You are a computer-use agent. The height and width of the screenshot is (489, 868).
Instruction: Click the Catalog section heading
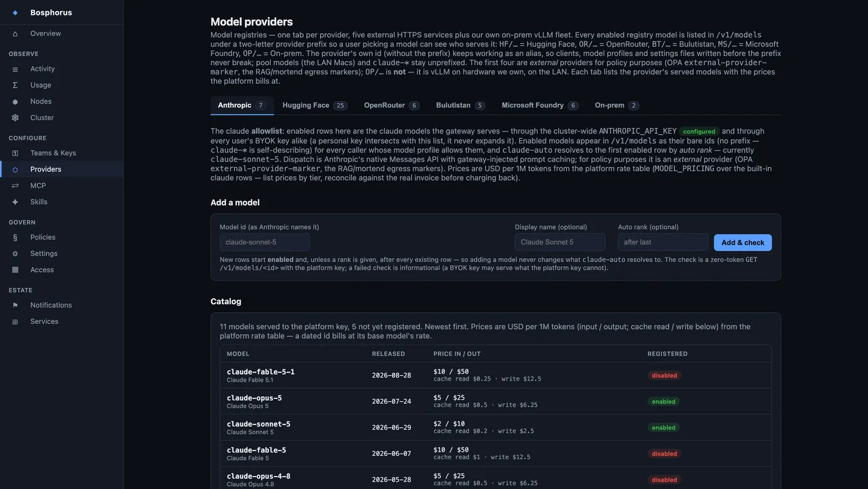226,302
